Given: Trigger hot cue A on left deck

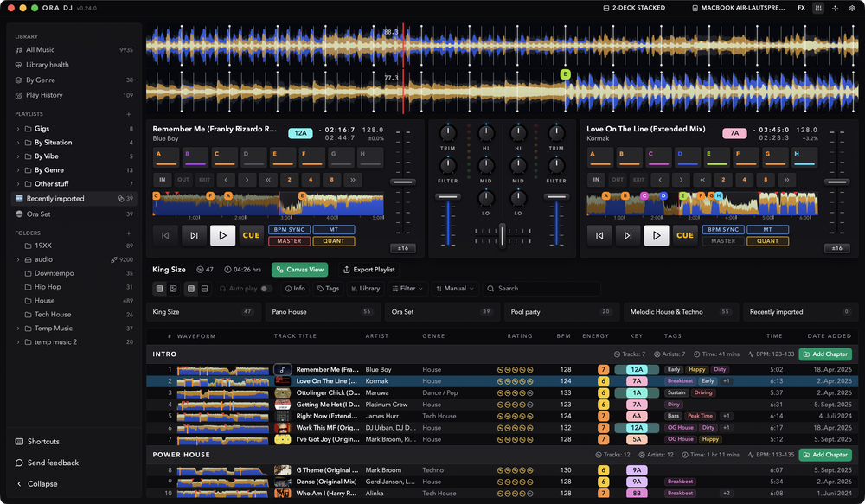Looking at the screenshot, I should [x=166, y=157].
